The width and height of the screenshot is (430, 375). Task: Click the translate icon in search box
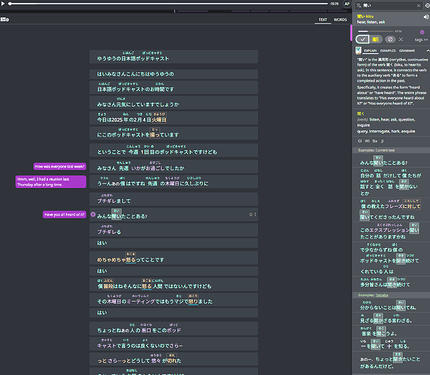coord(359,5)
